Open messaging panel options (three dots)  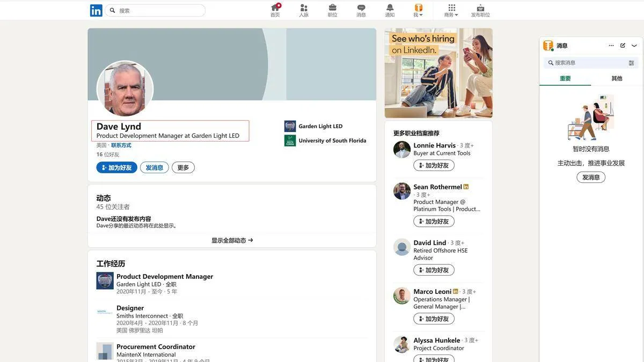611,46
